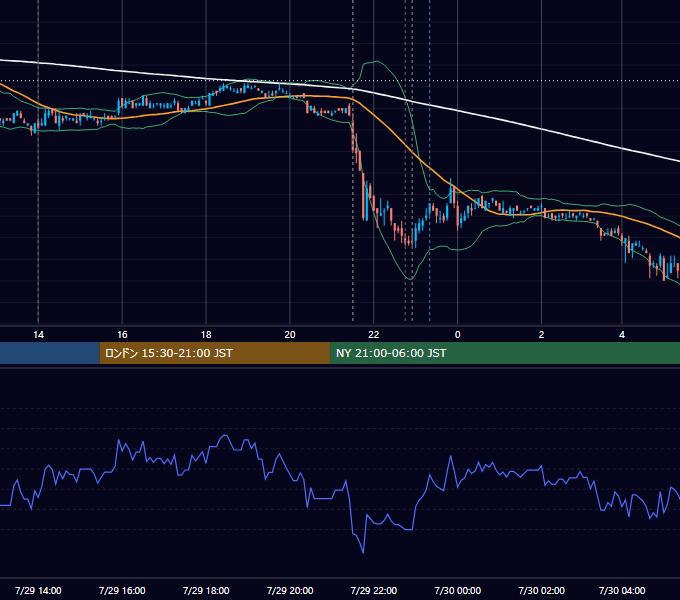The width and height of the screenshot is (680, 600).
Task: Click the '20' hour label on price chart axis
Action: point(290,335)
